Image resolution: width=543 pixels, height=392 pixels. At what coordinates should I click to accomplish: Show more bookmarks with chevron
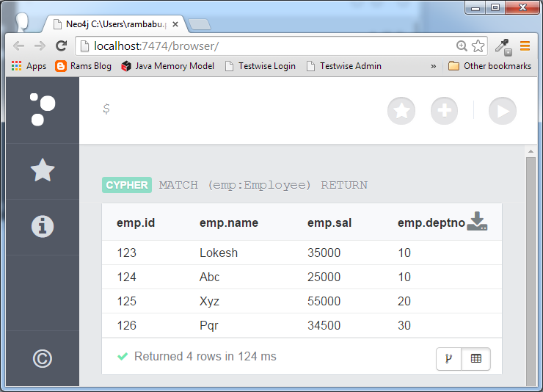point(433,66)
